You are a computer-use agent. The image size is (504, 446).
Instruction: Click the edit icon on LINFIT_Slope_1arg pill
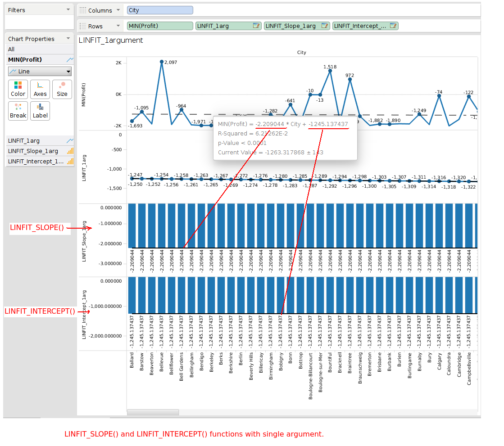pyautogui.click(x=325, y=26)
